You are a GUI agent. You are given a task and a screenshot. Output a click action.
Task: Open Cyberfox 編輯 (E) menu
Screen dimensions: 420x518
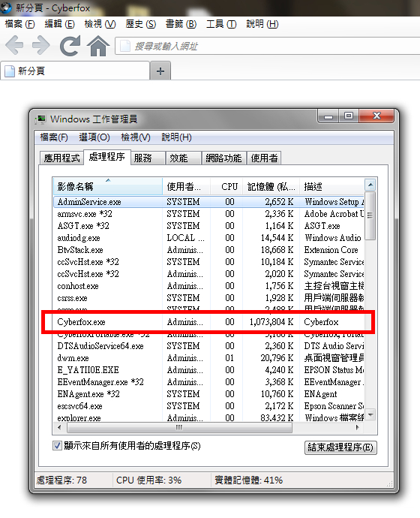60,24
